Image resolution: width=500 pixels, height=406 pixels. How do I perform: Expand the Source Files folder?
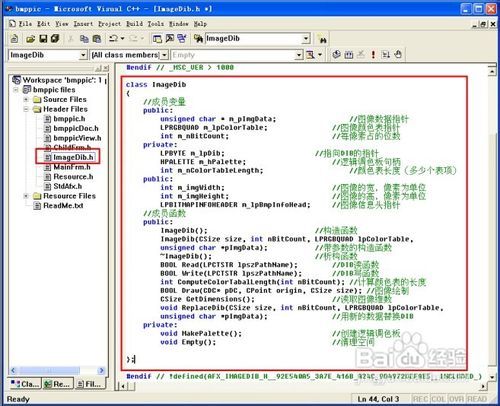pos(26,99)
